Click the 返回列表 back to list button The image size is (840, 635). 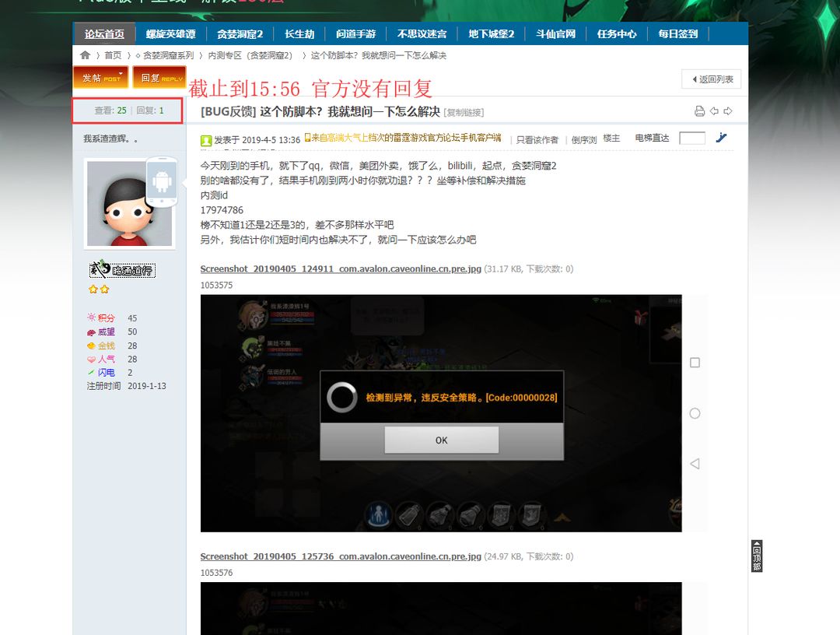[x=712, y=79]
